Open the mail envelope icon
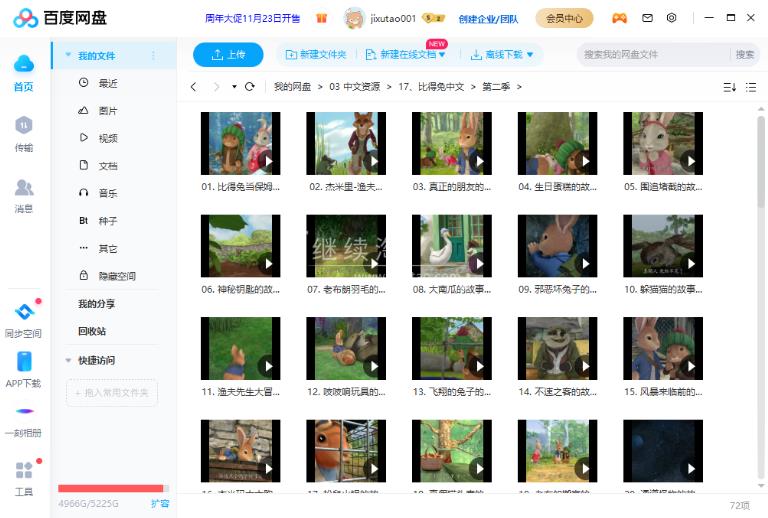Viewport: 768px width, 518px height. coord(647,18)
